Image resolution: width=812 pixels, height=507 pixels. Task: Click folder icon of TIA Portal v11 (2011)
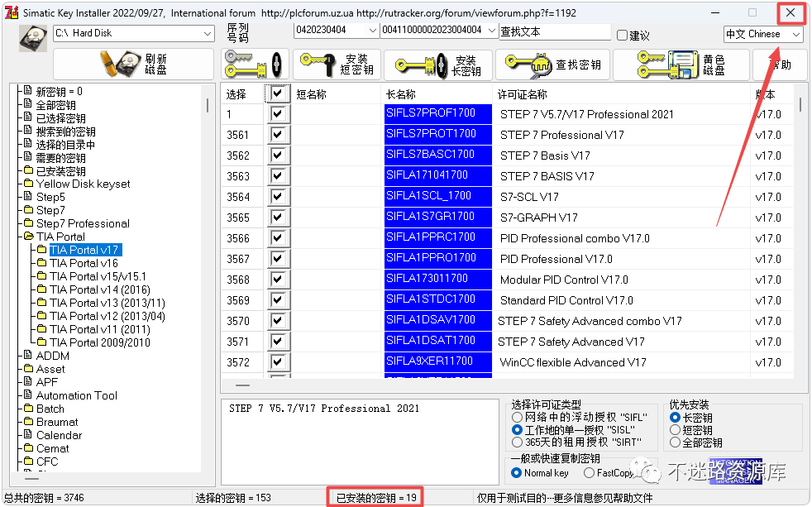pos(42,329)
